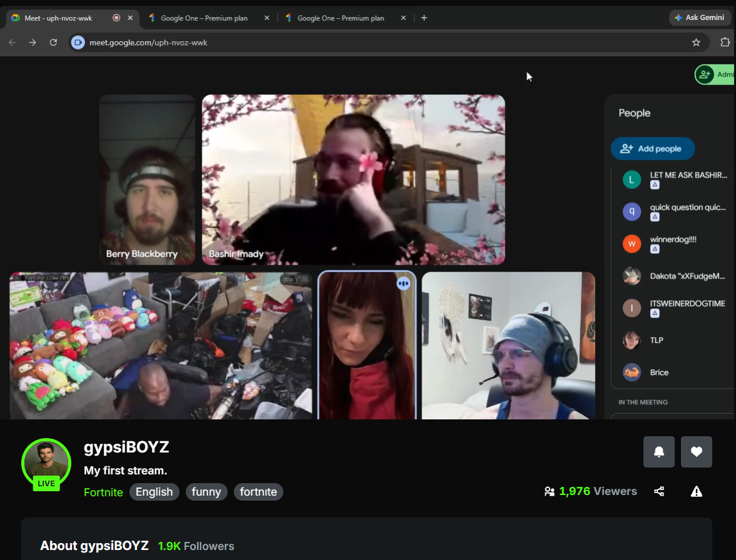Image resolution: width=736 pixels, height=560 pixels.
Task: Click the green Admit button
Action: tap(715, 74)
